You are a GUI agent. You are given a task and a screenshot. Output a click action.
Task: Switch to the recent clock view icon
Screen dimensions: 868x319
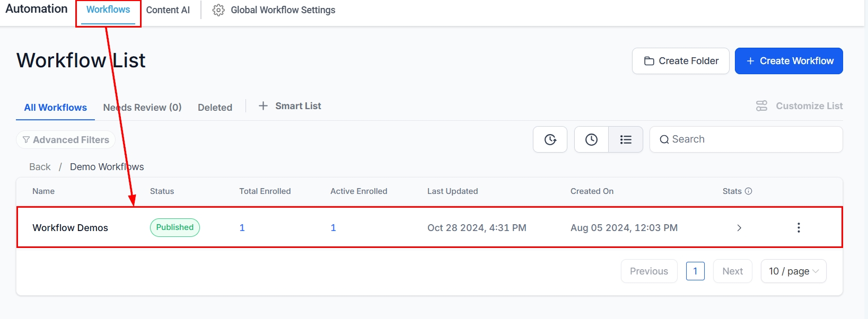point(591,139)
